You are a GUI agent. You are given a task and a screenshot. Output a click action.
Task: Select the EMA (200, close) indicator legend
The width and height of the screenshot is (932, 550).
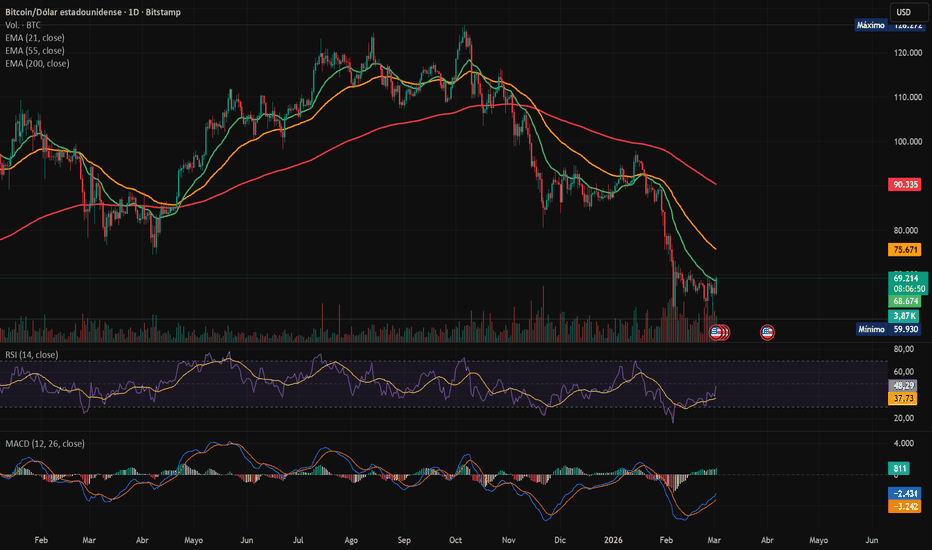[x=37, y=64]
